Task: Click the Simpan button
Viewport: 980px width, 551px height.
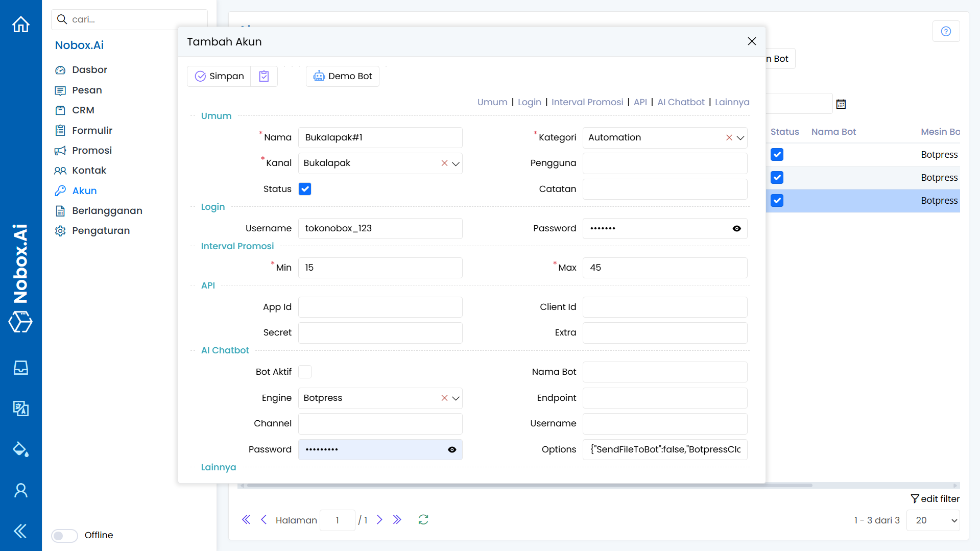Action: tap(220, 76)
